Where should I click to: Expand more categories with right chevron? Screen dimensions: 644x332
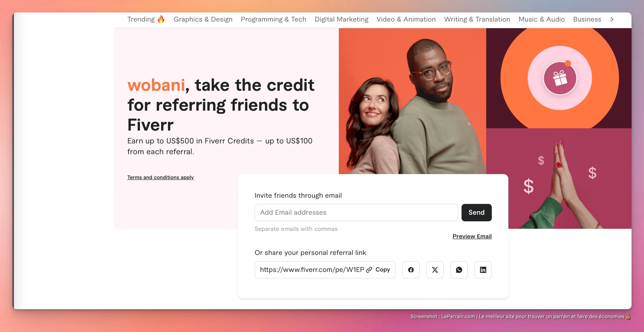612,19
